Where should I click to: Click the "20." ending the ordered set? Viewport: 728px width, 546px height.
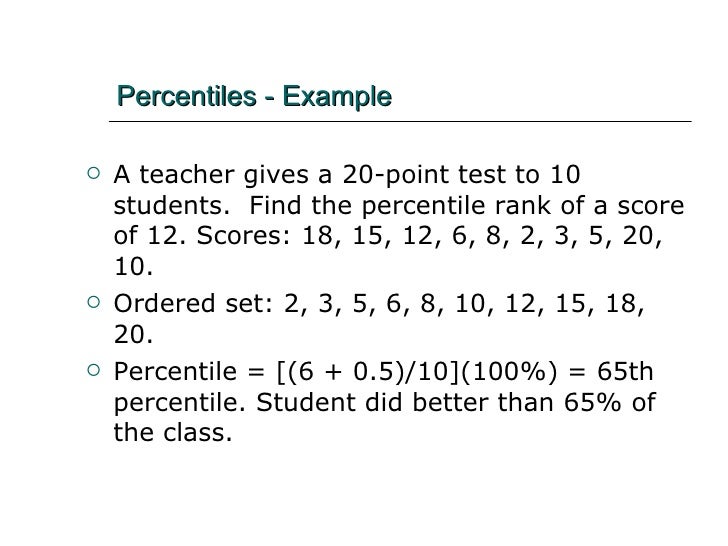click(x=134, y=331)
